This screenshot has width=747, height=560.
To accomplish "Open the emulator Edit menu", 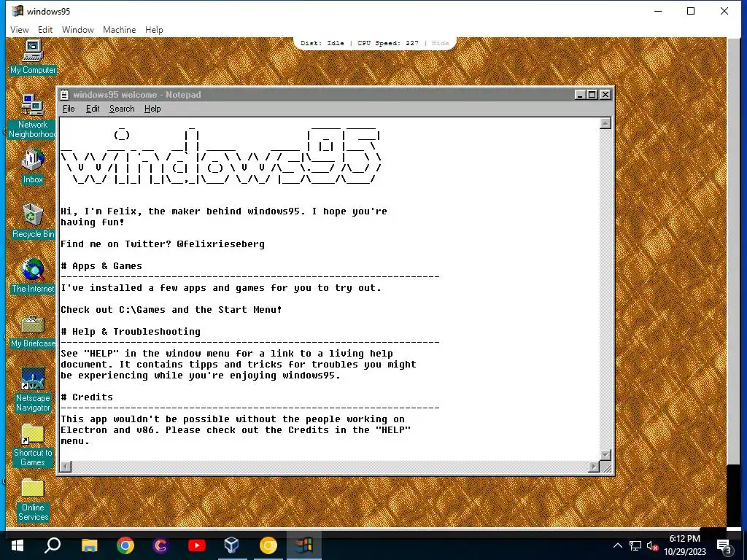I will click(45, 29).
